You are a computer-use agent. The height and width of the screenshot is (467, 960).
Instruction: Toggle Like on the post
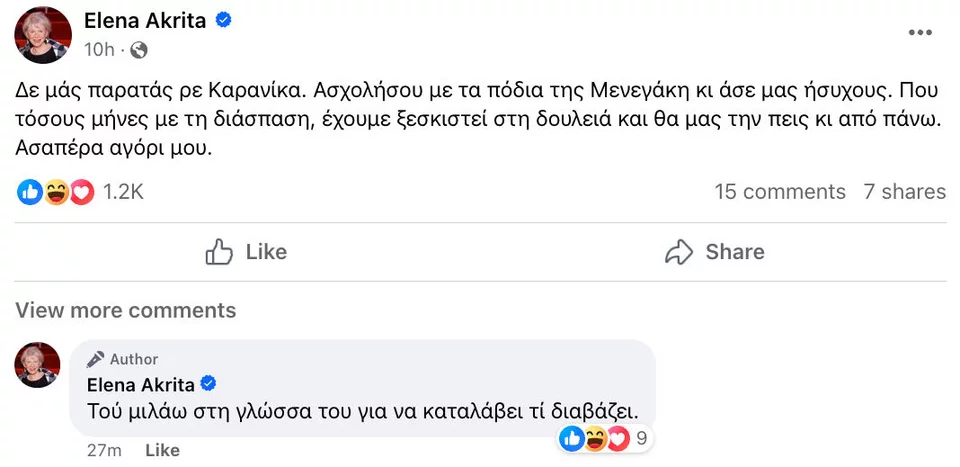pos(246,252)
